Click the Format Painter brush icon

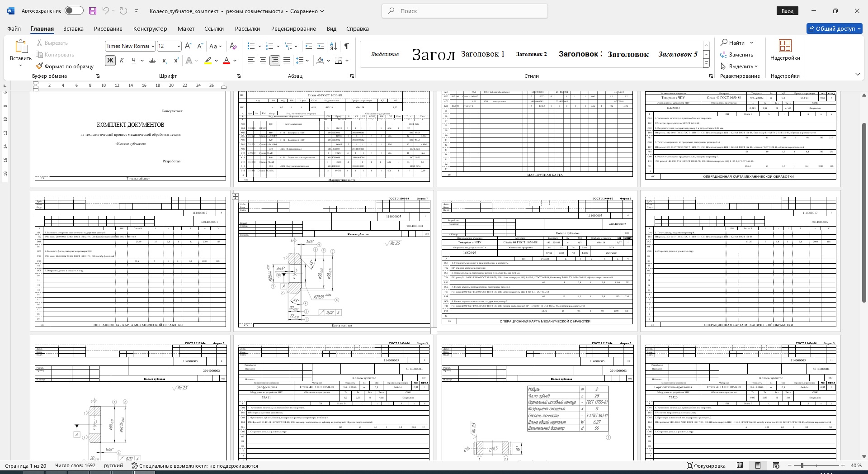pyautogui.click(x=40, y=66)
